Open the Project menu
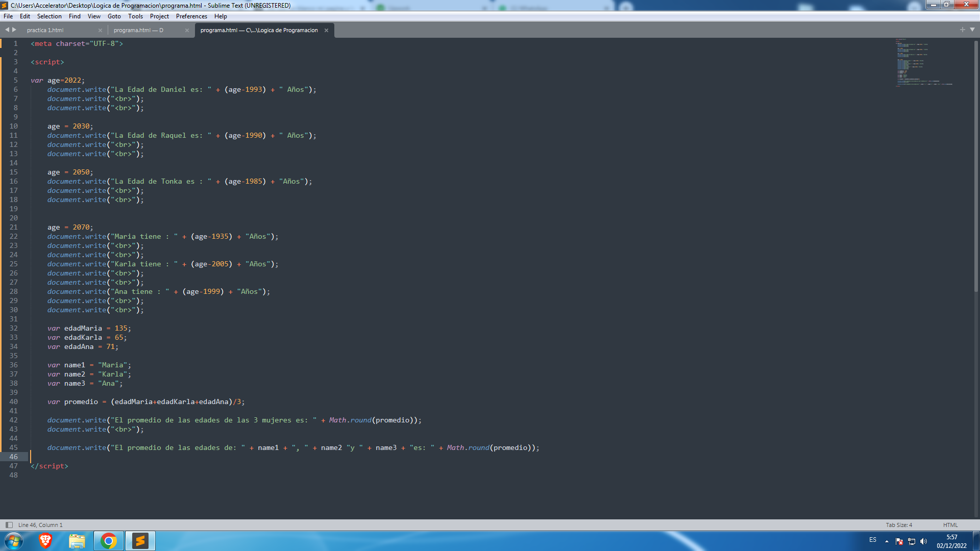 tap(159, 16)
